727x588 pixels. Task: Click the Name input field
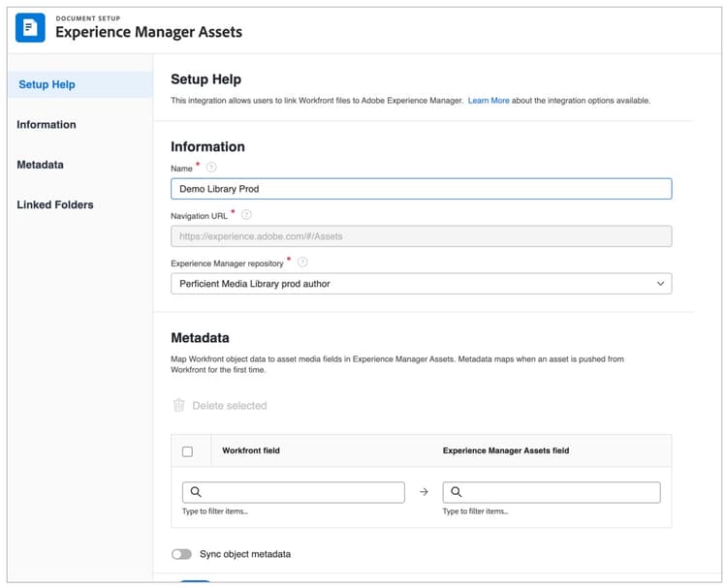point(421,189)
